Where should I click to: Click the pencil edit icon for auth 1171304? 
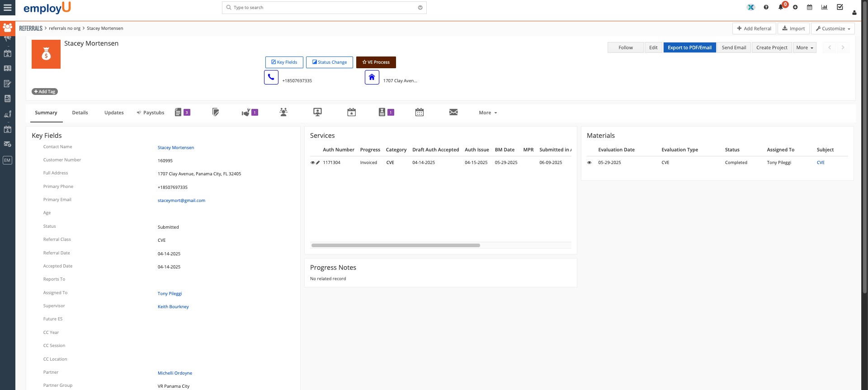pyautogui.click(x=318, y=163)
